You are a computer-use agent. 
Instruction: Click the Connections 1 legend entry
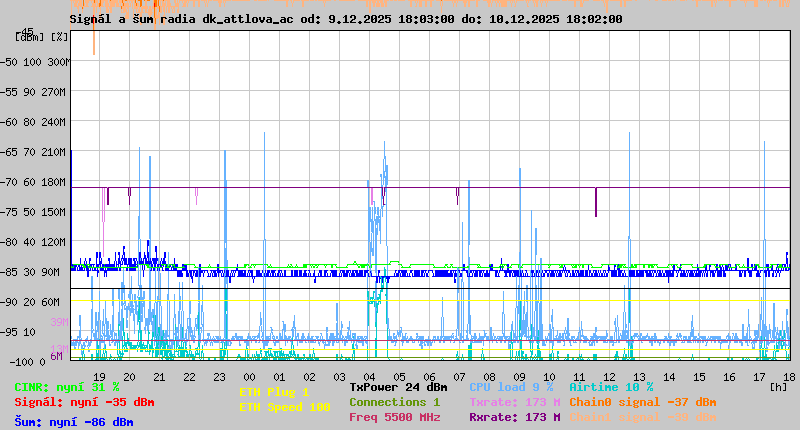[x=394, y=402]
